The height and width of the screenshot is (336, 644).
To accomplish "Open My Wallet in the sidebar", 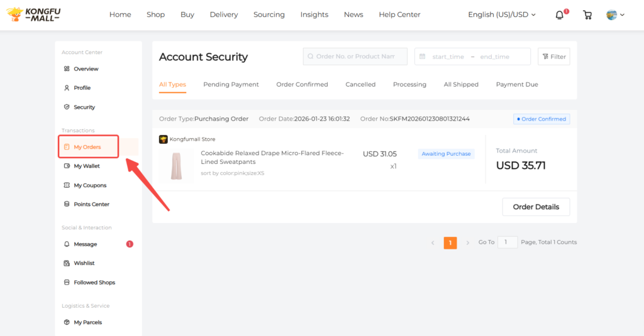I will tap(86, 166).
